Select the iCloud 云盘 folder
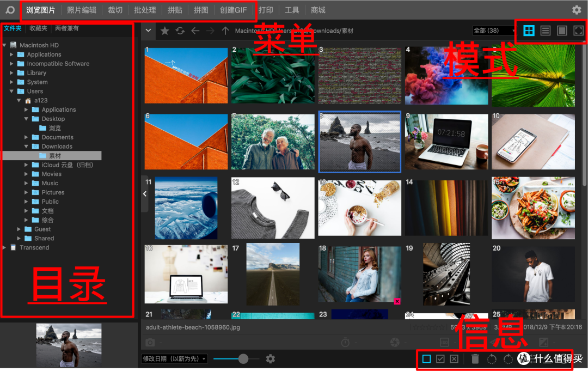 pos(67,165)
